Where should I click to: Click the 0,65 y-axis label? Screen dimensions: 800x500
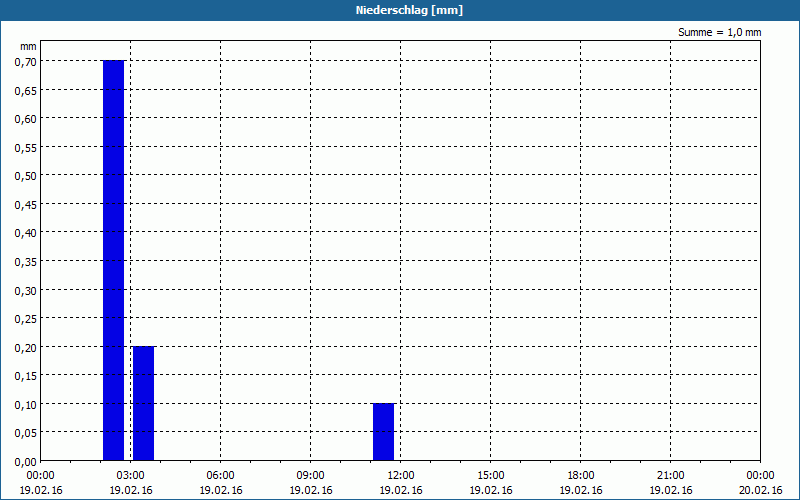[26, 90]
